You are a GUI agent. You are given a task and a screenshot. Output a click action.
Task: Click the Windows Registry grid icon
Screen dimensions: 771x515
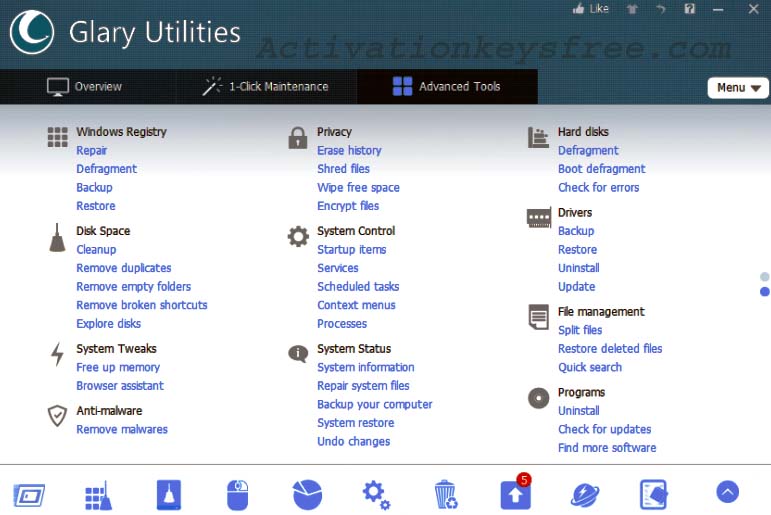[x=58, y=137]
